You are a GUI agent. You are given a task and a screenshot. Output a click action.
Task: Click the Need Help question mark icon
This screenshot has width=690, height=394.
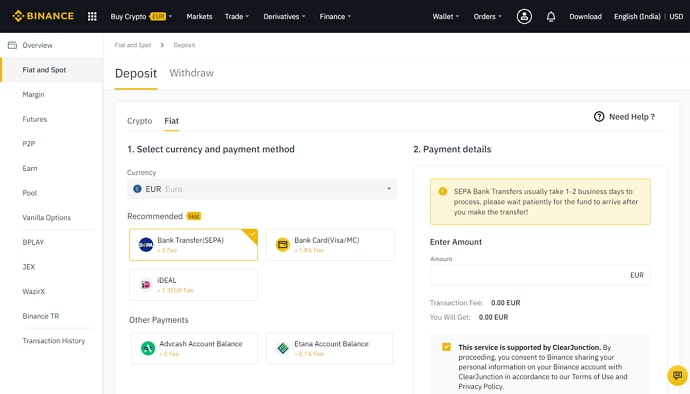tap(599, 117)
